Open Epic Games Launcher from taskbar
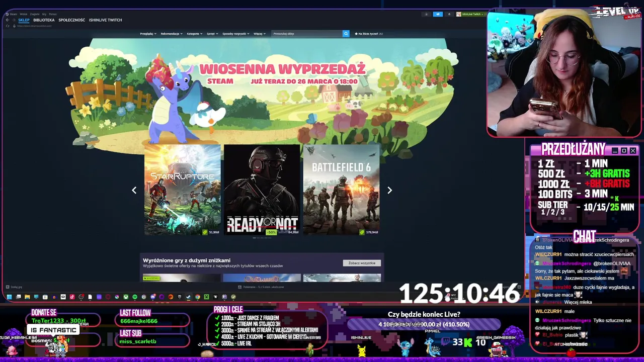Viewport: 644px width, 362px height. point(180,297)
